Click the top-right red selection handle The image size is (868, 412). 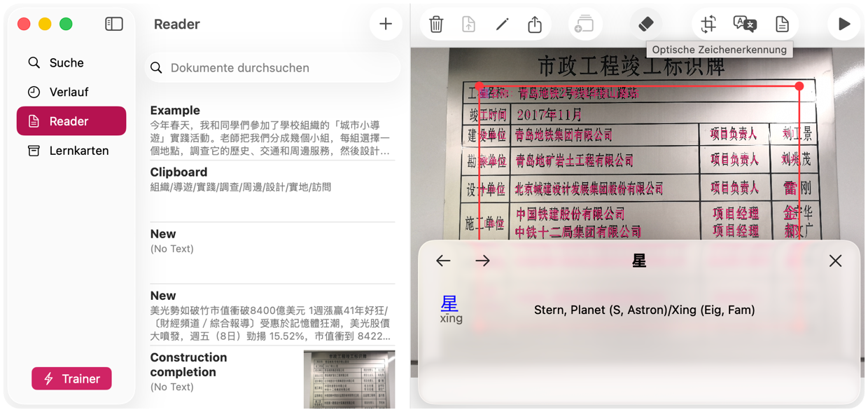pos(799,86)
